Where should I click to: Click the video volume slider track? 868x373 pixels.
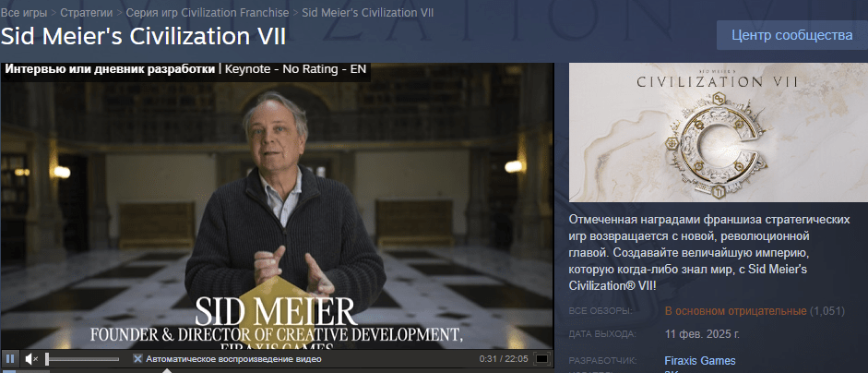click(82, 359)
